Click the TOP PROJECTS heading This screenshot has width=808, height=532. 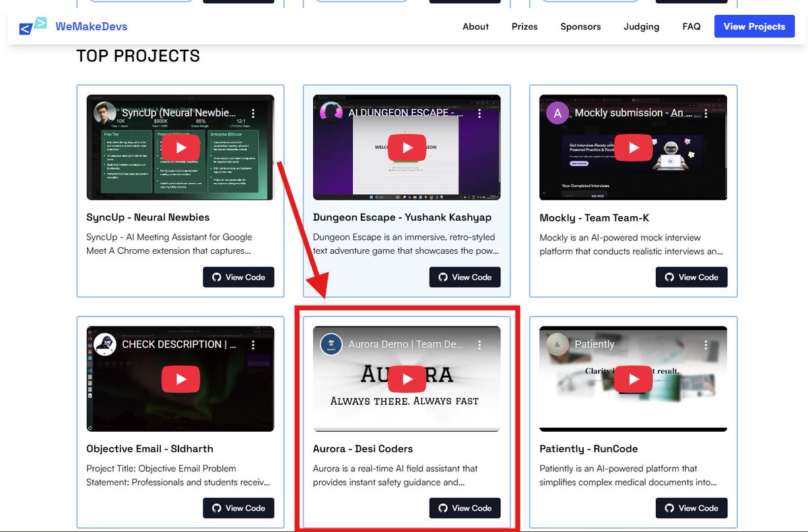coord(138,56)
